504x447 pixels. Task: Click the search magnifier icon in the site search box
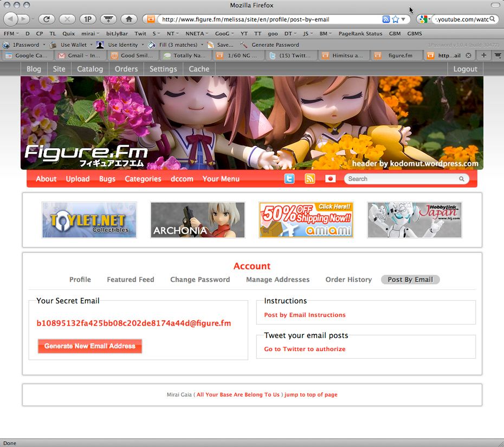[x=462, y=179]
